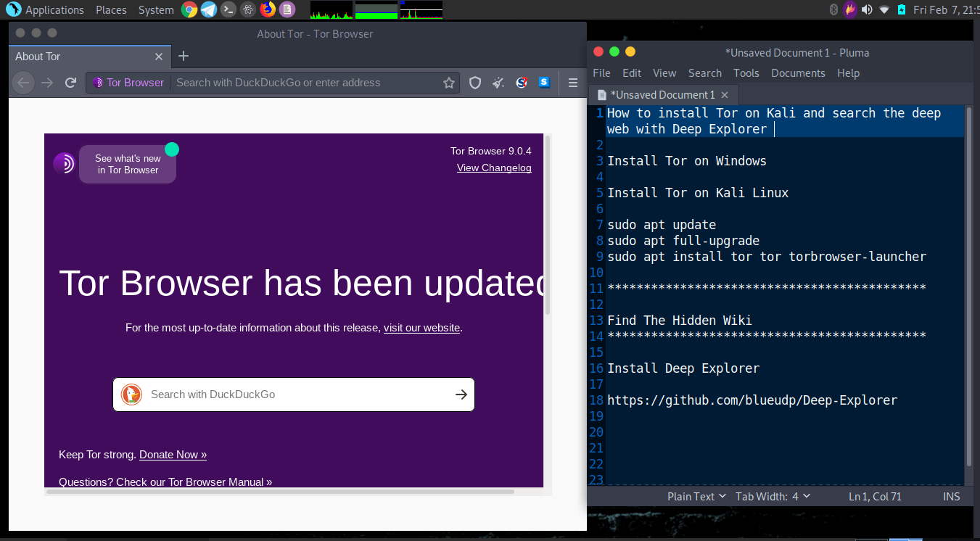Click the Bluetooth tray icon

(833, 9)
